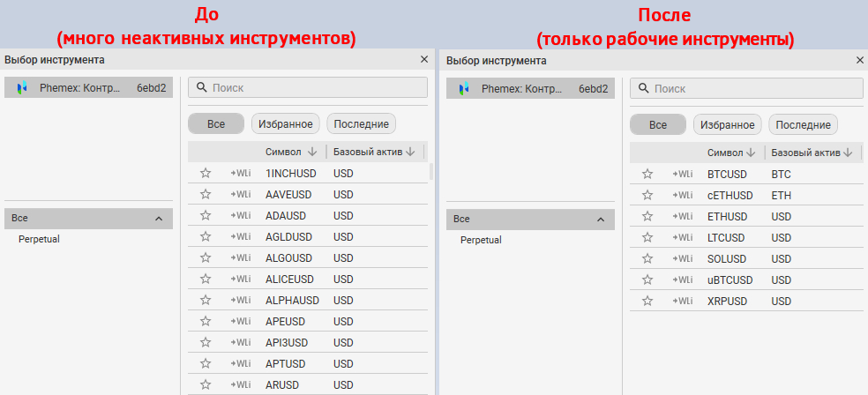The width and height of the screenshot is (868, 395).
Task: Add LTCUSD to watchlist via WLi icon
Action: click(682, 238)
